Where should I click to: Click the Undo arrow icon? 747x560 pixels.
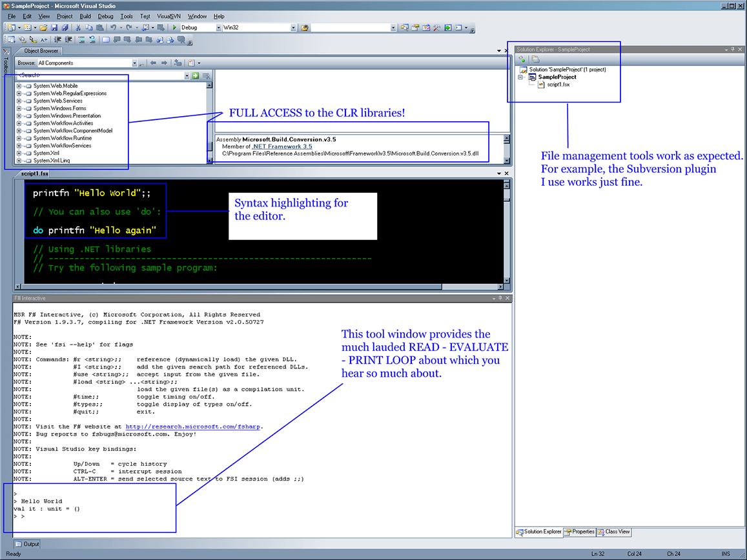(x=114, y=28)
